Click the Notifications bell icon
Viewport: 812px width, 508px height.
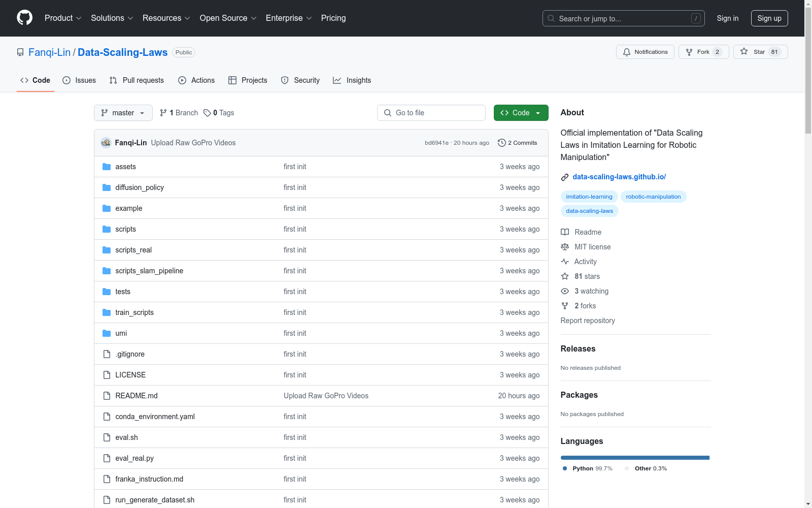627,52
